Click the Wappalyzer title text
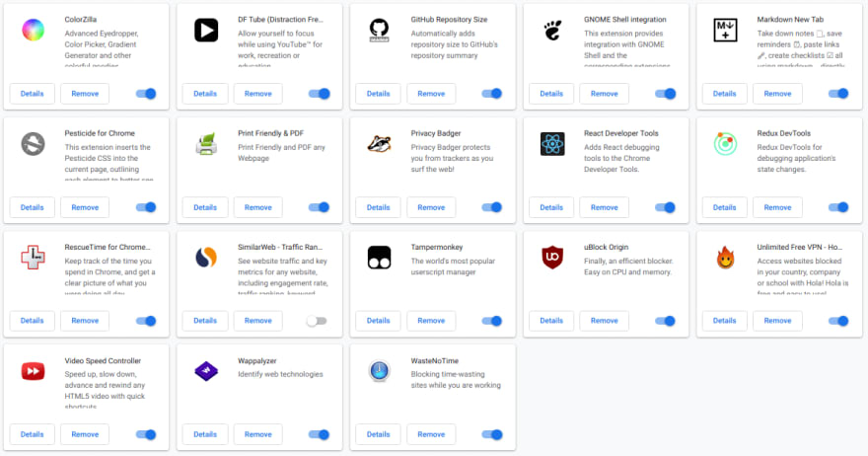 (x=256, y=360)
